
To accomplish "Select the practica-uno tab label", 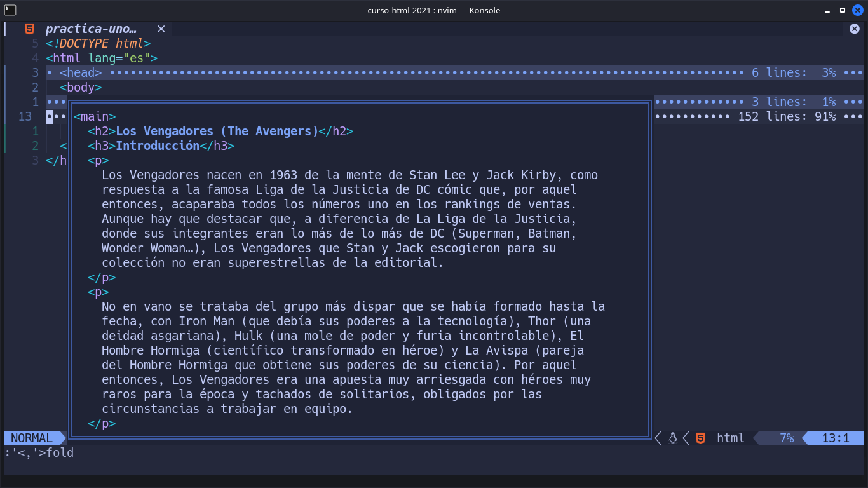I will point(91,29).
